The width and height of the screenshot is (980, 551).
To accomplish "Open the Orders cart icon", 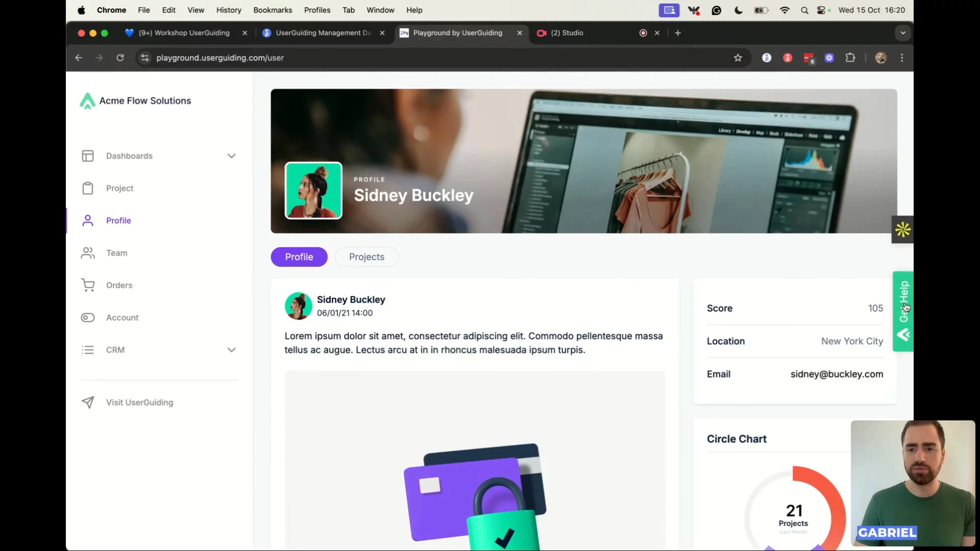I will (88, 285).
